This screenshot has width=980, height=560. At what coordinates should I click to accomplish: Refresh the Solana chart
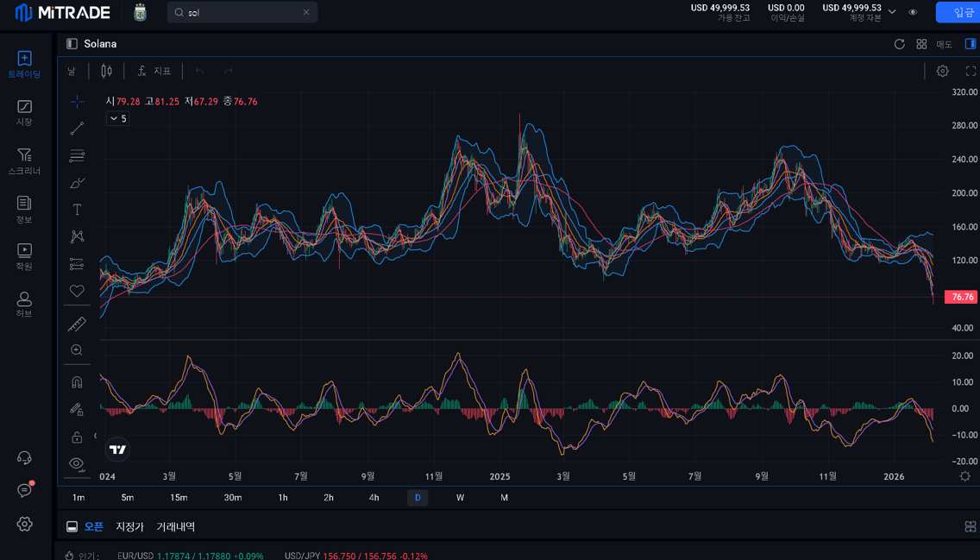899,44
